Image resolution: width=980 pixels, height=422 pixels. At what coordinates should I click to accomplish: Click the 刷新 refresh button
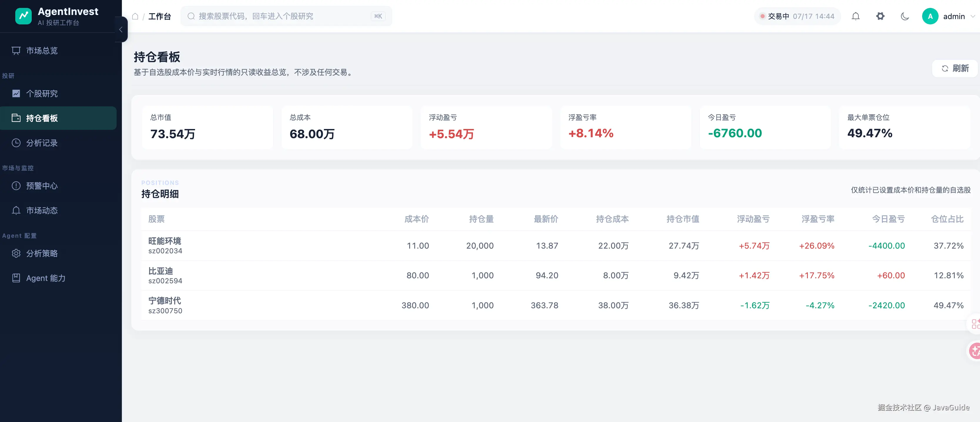click(x=954, y=68)
